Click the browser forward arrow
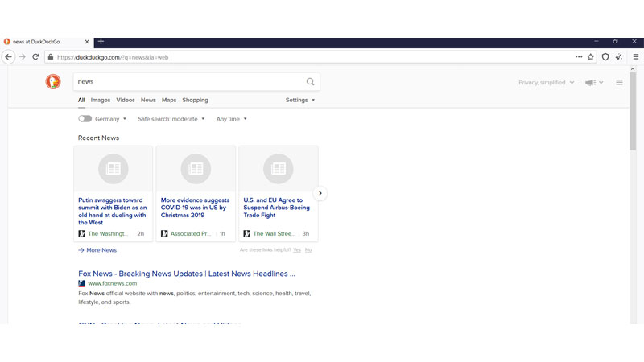The image size is (644, 362). [23, 57]
